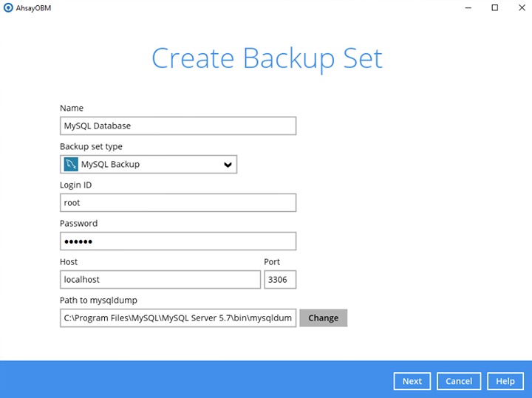Expand the Backup set type dropdown arrow
This screenshot has width=532, height=398.
[x=228, y=165]
